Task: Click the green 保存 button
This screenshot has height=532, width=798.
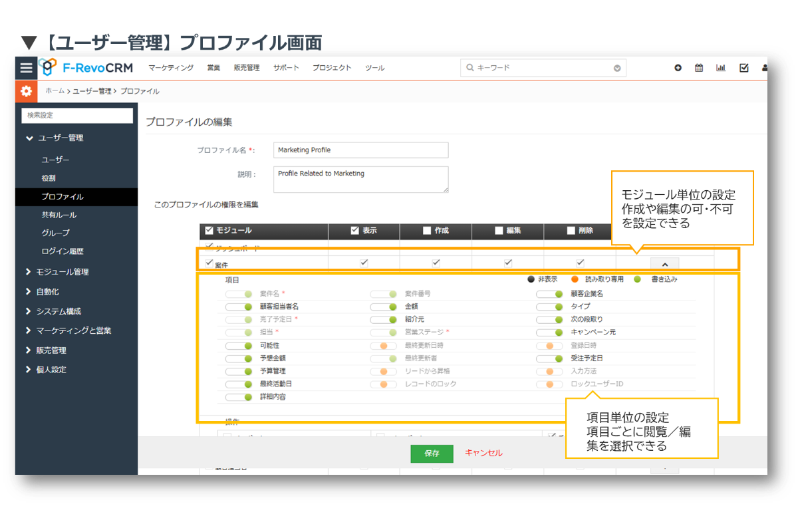Action: click(x=432, y=454)
